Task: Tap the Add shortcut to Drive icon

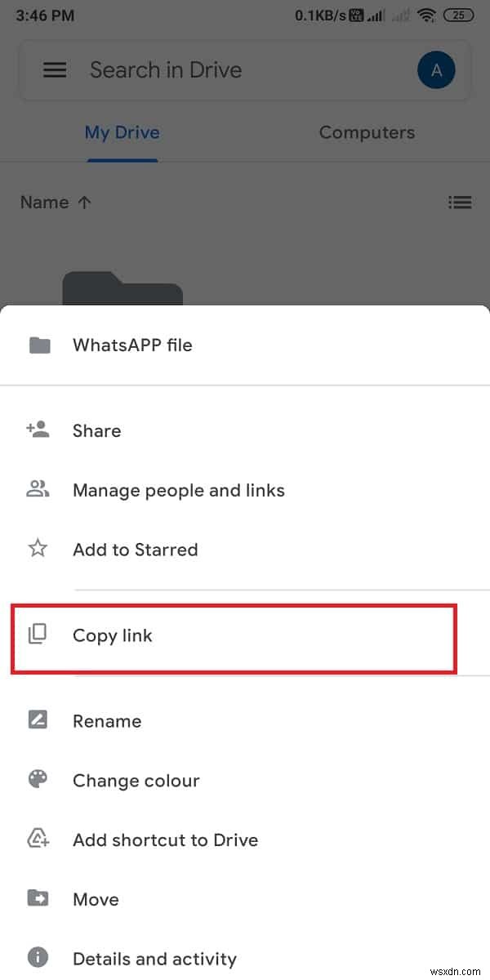Action: (x=38, y=840)
